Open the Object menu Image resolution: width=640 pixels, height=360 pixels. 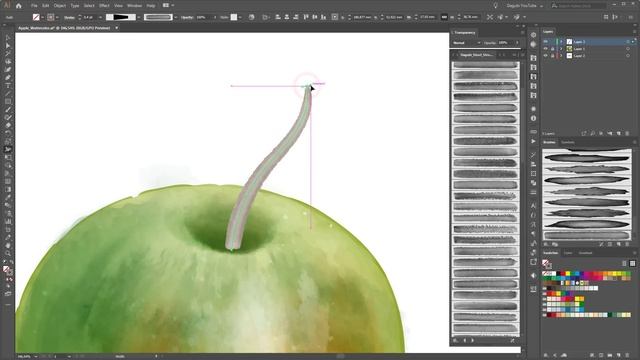[x=60, y=6]
